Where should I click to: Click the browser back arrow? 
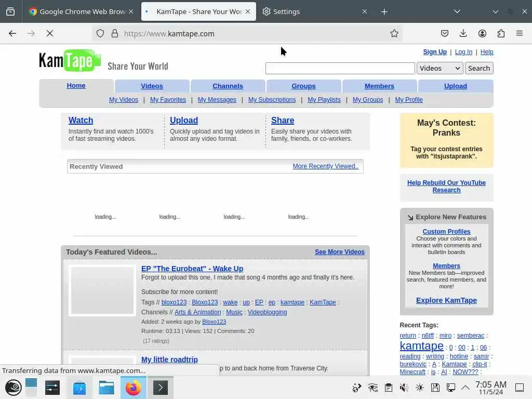pos(12,33)
